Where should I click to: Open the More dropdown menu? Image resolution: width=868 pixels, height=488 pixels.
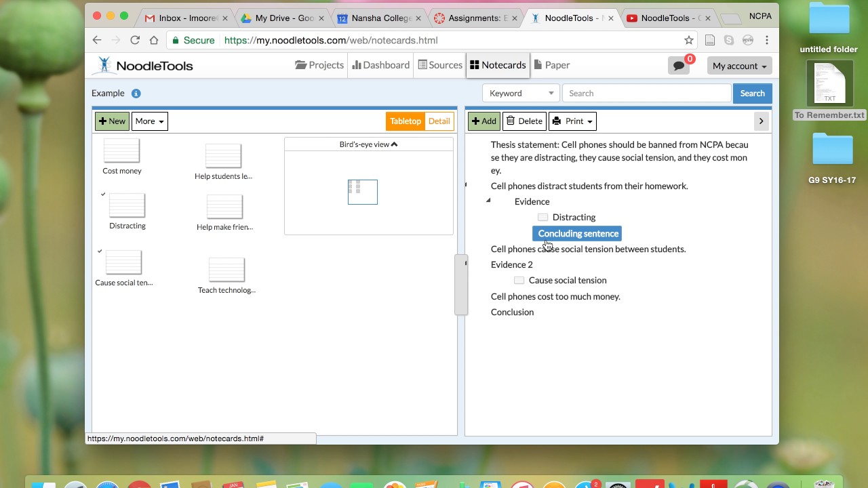point(149,121)
